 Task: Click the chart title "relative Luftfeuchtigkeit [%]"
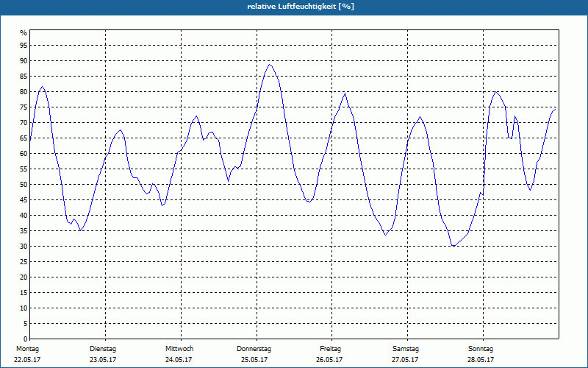tap(301, 7)
